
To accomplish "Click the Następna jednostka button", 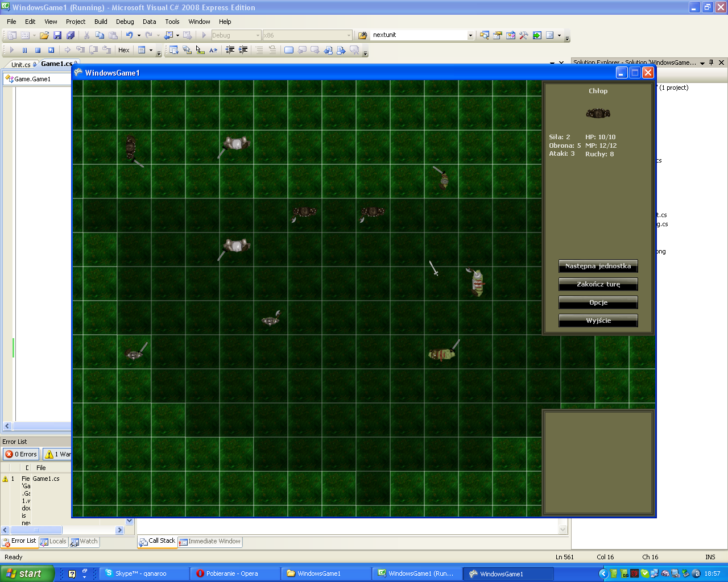I will point(598,266).
